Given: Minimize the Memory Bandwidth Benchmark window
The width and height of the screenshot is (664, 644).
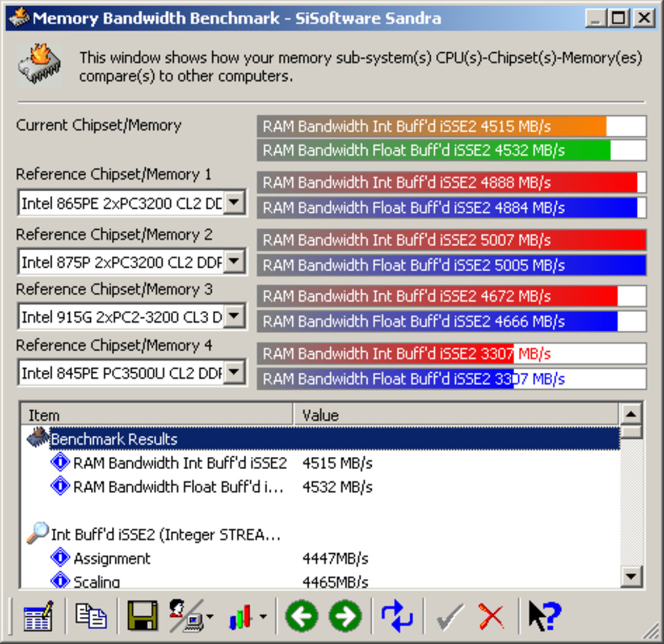Looking at the screenshot, I should tap(596, 18).
